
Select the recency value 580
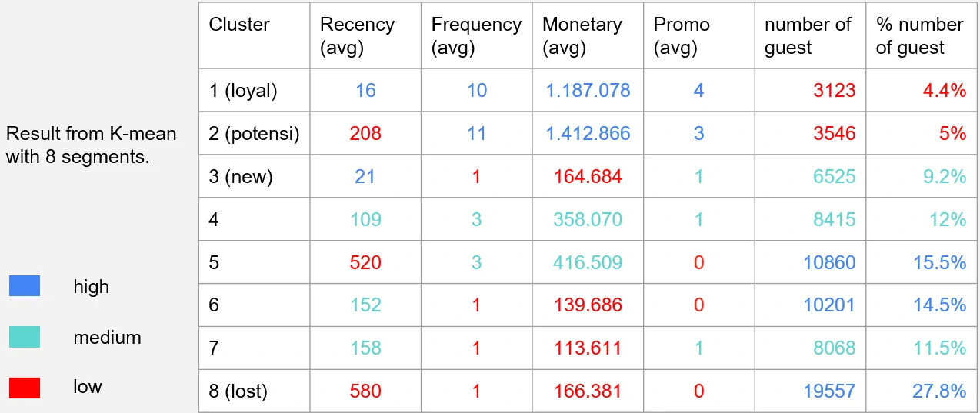click(365, 391)
